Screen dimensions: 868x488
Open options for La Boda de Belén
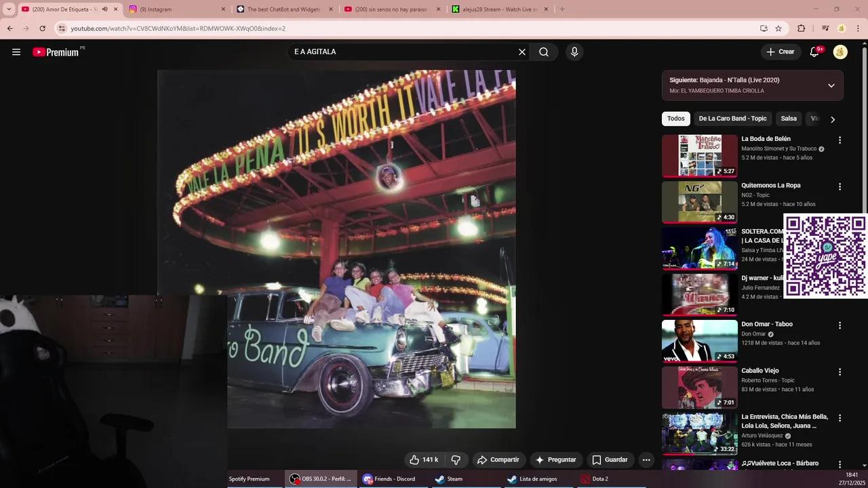coord(840,140)
